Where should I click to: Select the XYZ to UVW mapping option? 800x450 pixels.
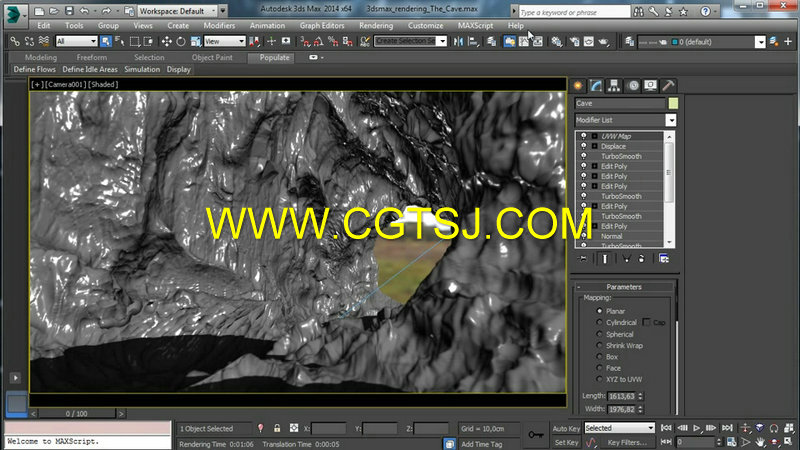tap(599, 379)
